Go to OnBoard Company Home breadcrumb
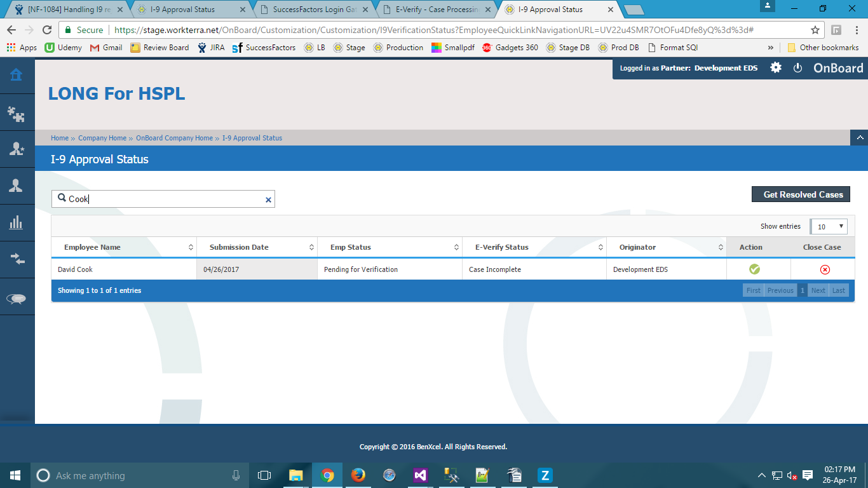This screenshot has width=868, height=488. [x=174, y=138]
